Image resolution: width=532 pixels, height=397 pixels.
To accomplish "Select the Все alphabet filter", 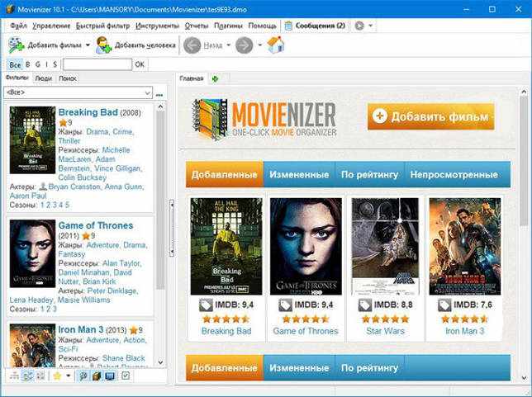I will (x=15, y=64).
